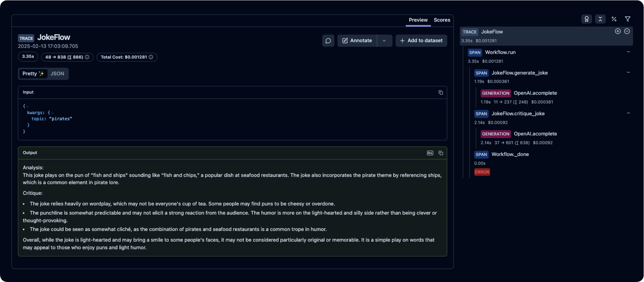Click the 1.19s $0.000361 metrics under generate_joke

click(492, 81)
